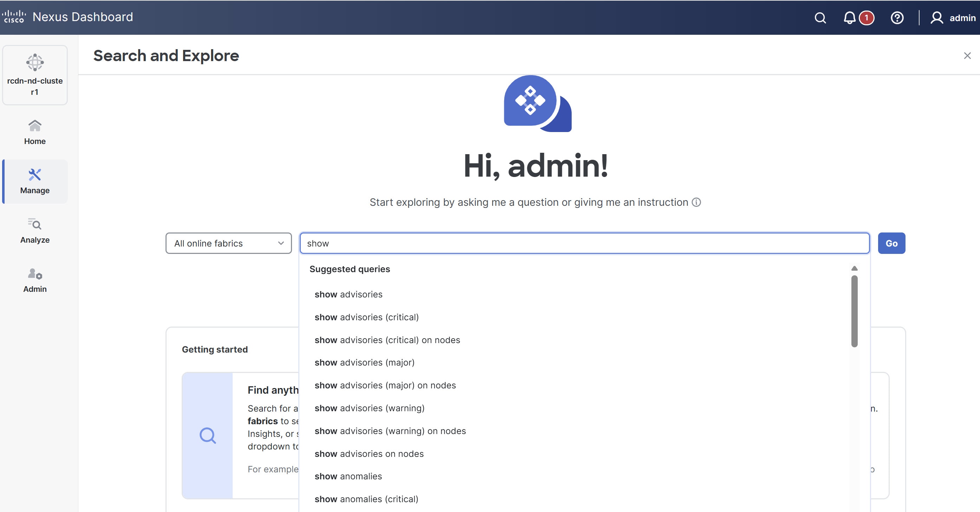Viewport: 980px width, 512px height.
Task: Click the admin user profile icon
Action: 937,18
